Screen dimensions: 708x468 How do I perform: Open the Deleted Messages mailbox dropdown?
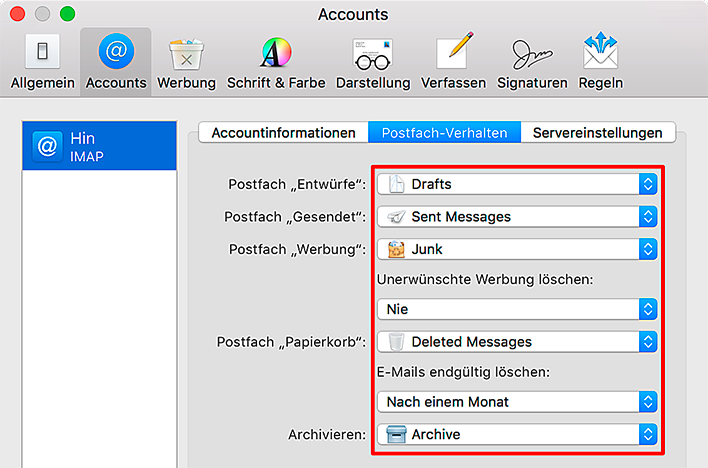pos(517,342)
